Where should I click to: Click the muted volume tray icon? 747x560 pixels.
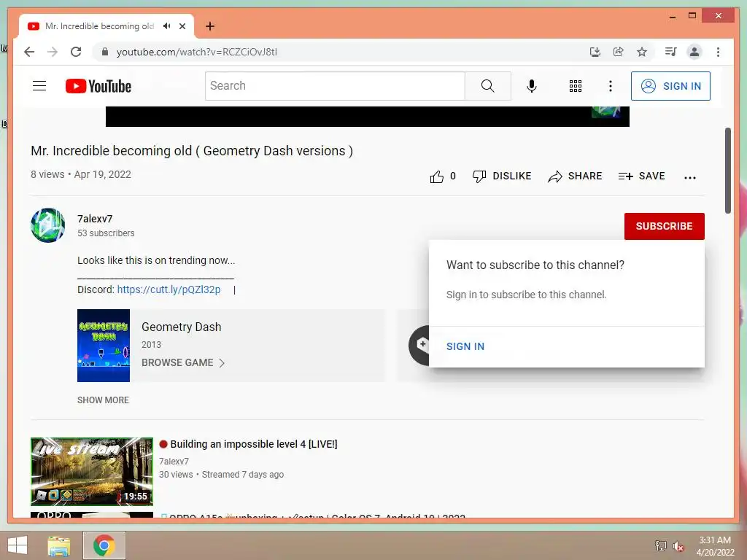click(x=678, y=545)
